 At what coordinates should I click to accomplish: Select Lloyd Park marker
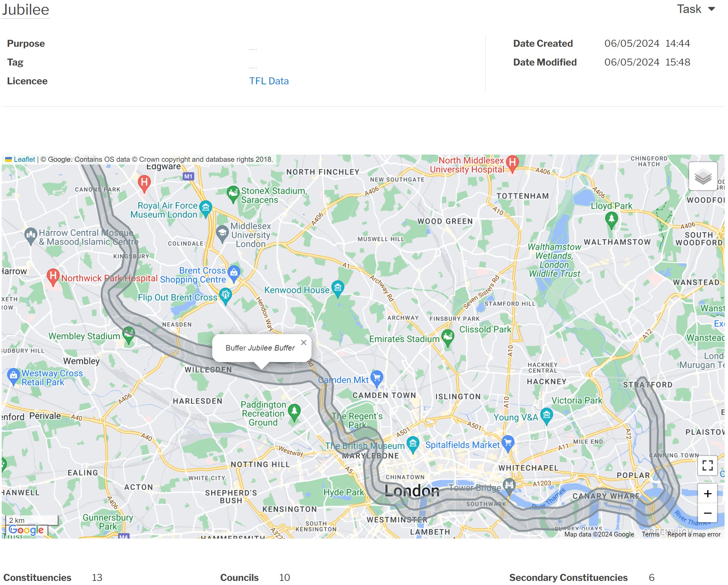click(x=611, y=220)
